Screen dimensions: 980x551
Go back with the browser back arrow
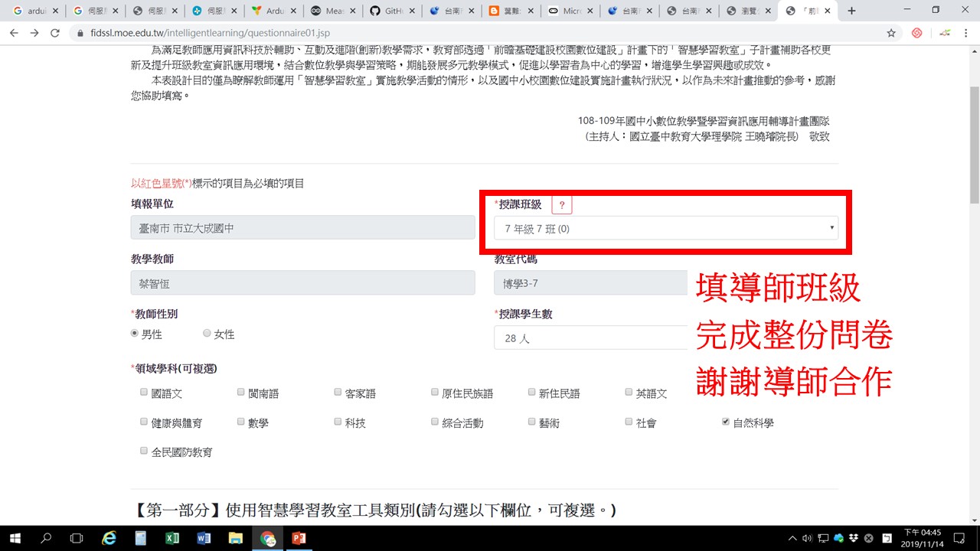click(x=14, y=34)
